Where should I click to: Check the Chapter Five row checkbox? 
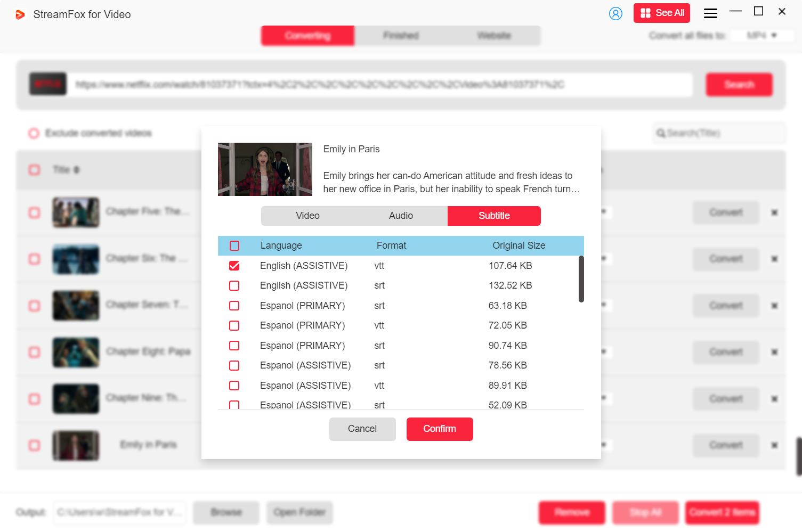[x=35, y=212]
